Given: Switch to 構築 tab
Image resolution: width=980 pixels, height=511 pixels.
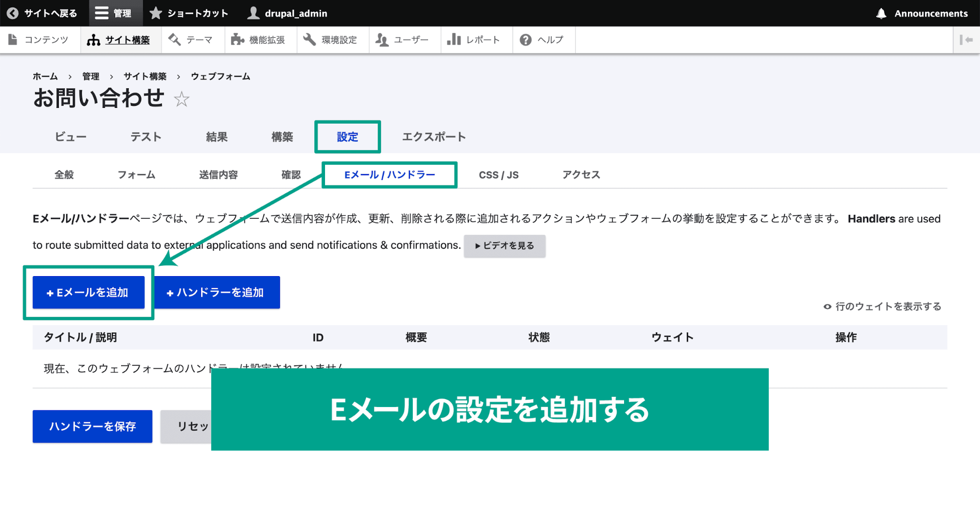Looking at the screenshot, I should (282, 137).
